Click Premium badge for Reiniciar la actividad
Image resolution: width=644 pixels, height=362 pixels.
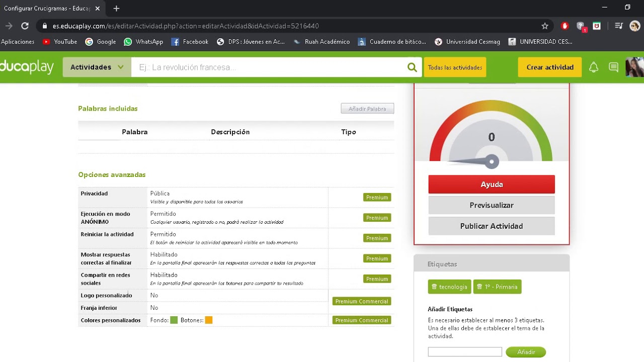[x=377, y=238]
